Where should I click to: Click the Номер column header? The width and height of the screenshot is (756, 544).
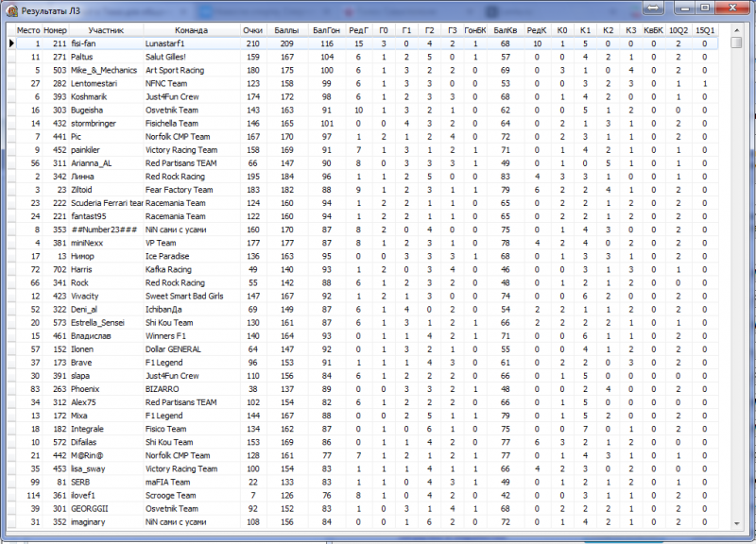[x=56, y=30]
